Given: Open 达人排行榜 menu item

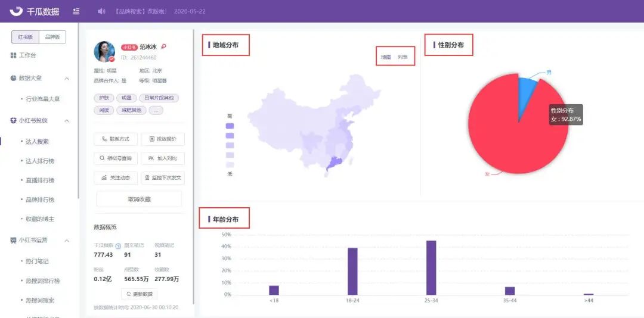Looking at the screenshot, I should pos(40,161).
